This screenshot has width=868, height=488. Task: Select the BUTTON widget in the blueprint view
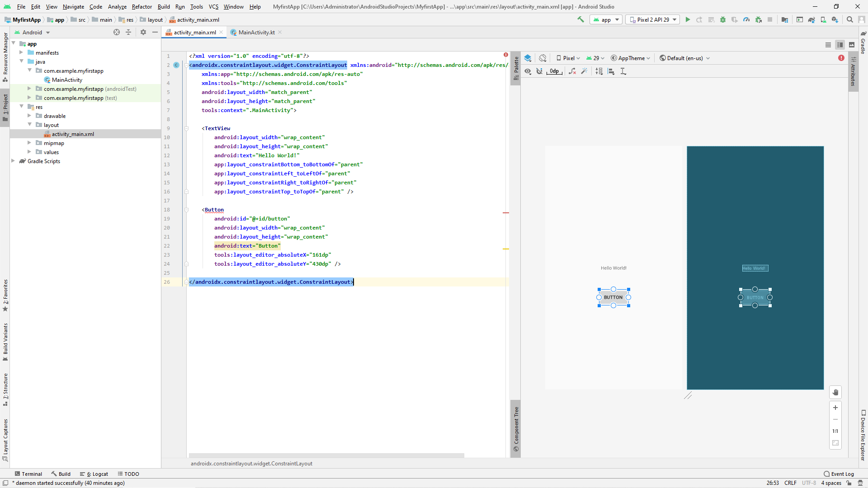point(755,297)
